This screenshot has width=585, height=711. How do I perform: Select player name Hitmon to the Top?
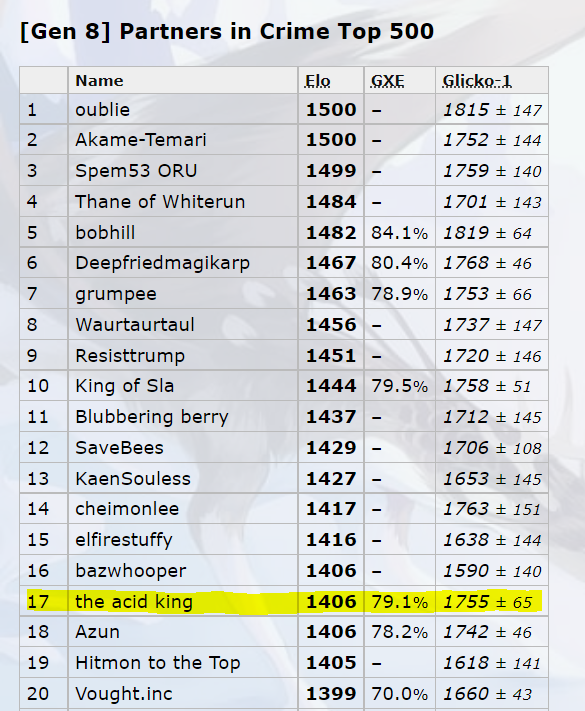pyautogui.click(x=157, y=663)
